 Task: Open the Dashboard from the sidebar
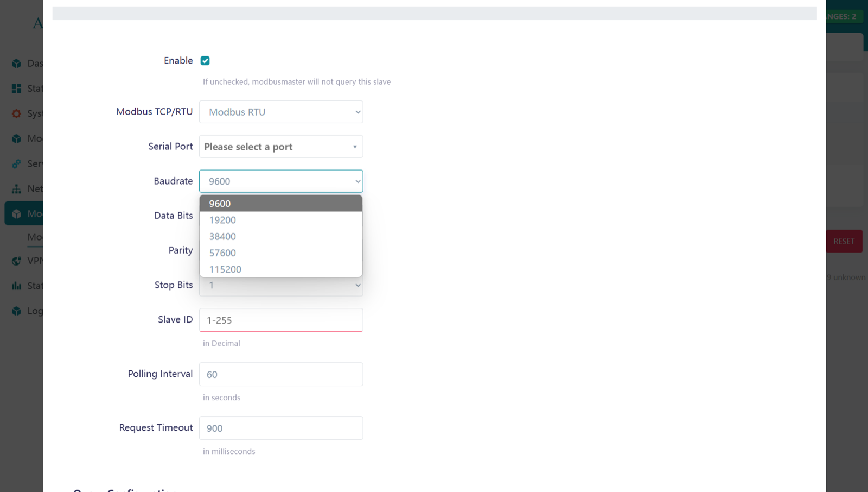click(17, 63)
